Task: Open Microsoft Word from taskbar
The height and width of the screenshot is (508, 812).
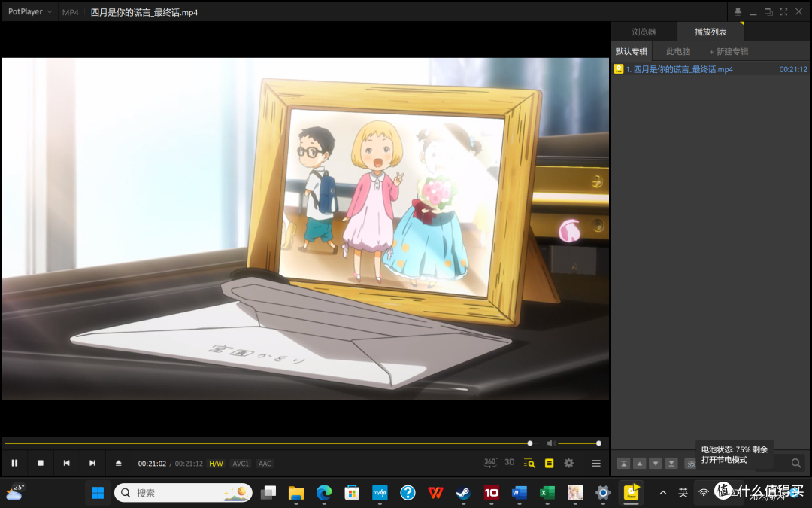Action: click(x=519, y=492)
